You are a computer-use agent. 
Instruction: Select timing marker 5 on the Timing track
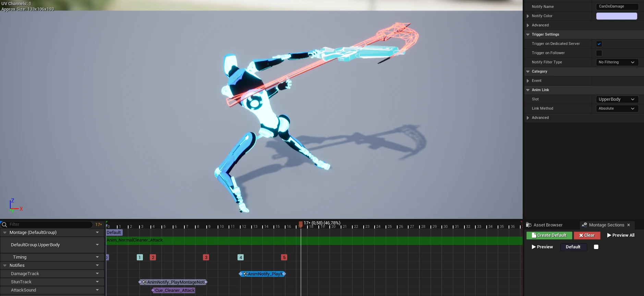click(284, 257)
